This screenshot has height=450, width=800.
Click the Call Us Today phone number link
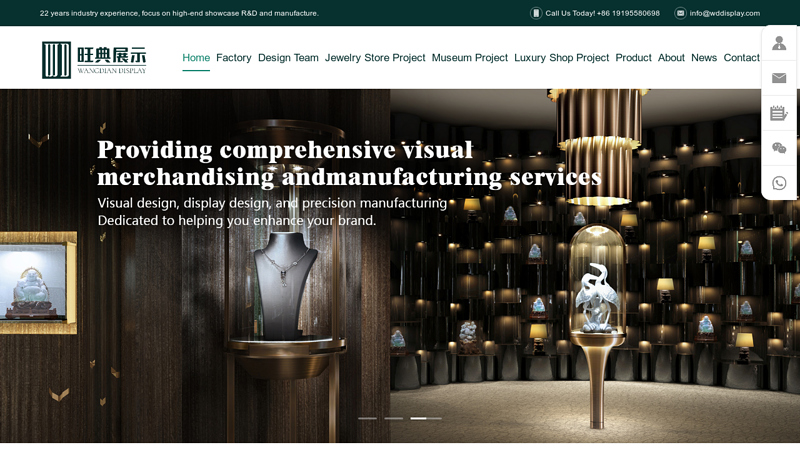[603, 13]
